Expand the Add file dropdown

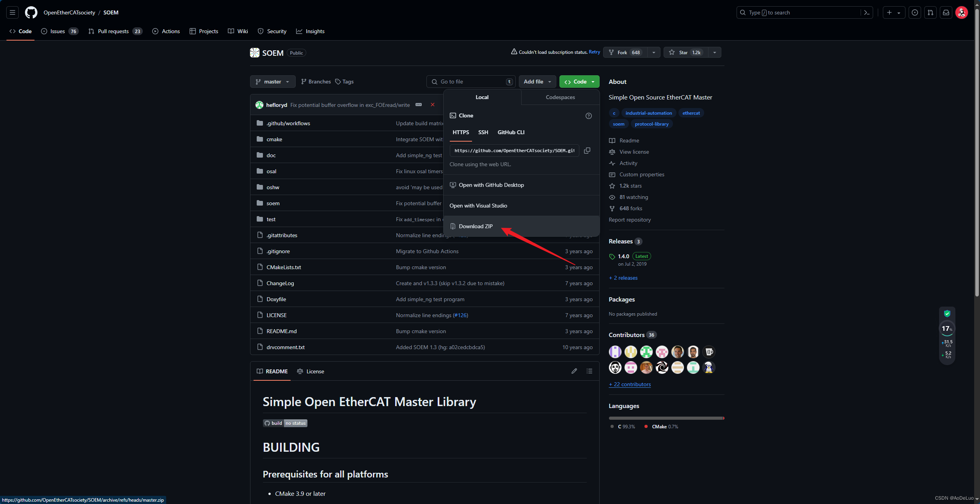538,82
